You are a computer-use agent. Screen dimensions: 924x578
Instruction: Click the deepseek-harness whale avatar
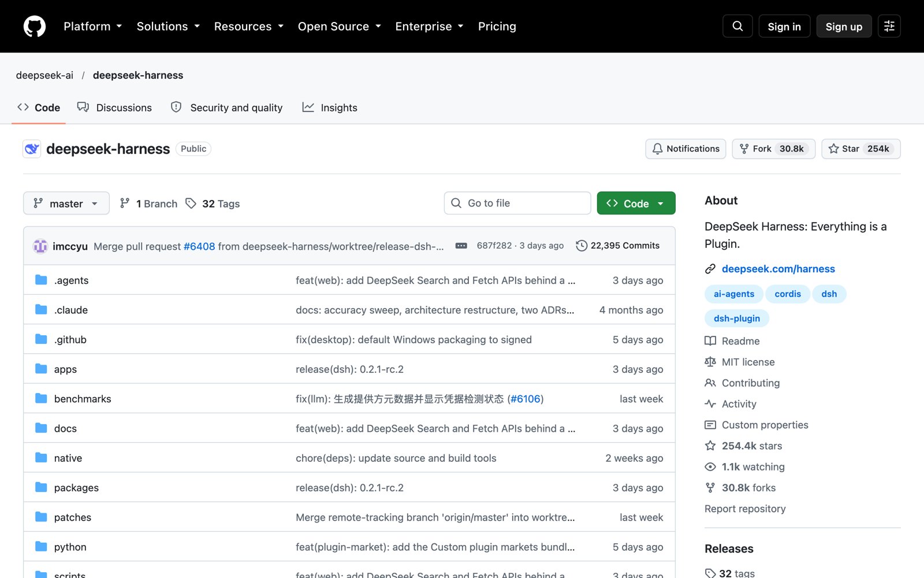[x=32, y=149]
